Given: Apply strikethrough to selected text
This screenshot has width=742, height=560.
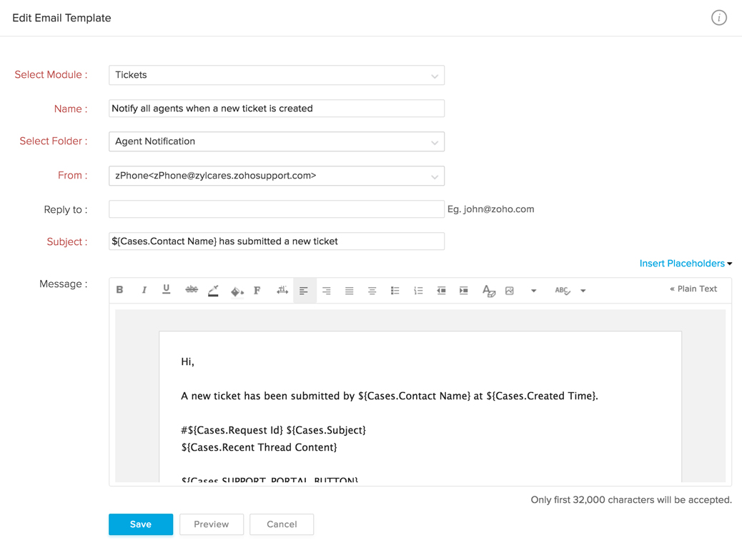Looking at the screenshot, I should pyautogui.click(x=191, y=290).
